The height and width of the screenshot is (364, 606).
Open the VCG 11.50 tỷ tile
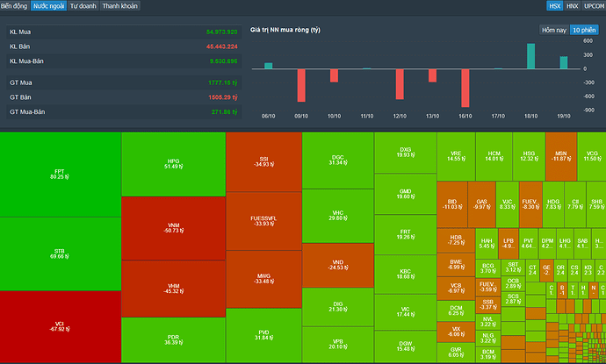coord(592,156)
